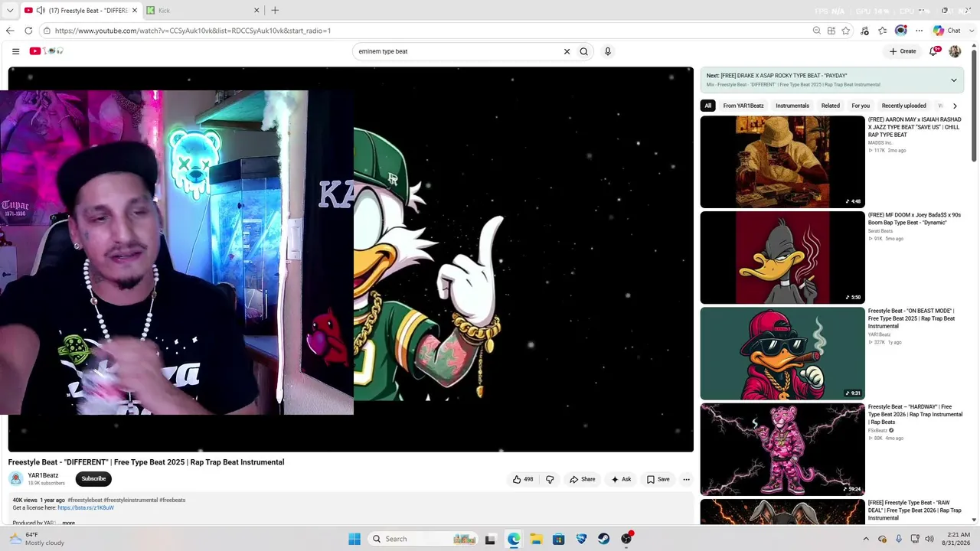
Task: Select the All filter chip
Action: tap(708, 106)
